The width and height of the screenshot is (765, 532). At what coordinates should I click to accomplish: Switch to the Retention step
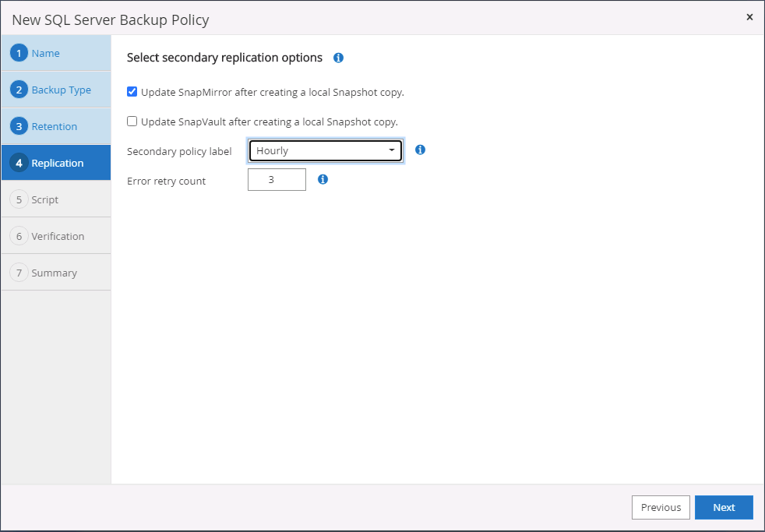coord(55,126)
